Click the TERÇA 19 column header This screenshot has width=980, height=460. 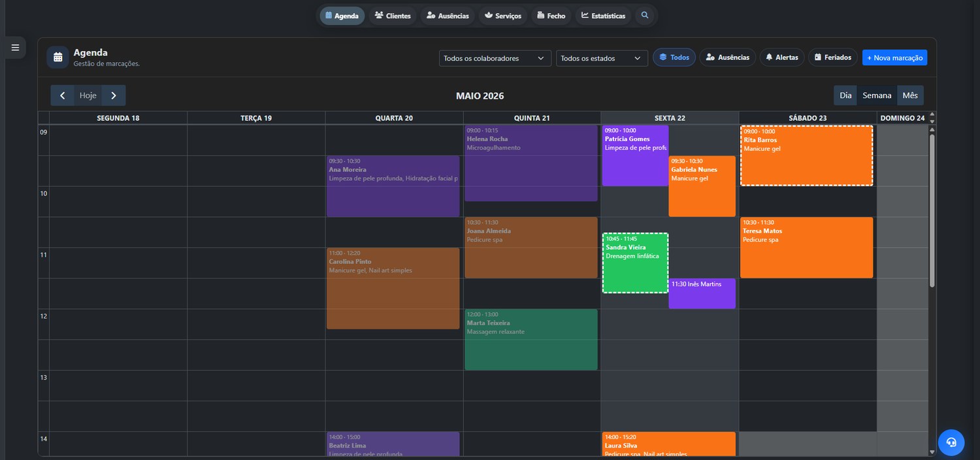[x=256, y=118]
